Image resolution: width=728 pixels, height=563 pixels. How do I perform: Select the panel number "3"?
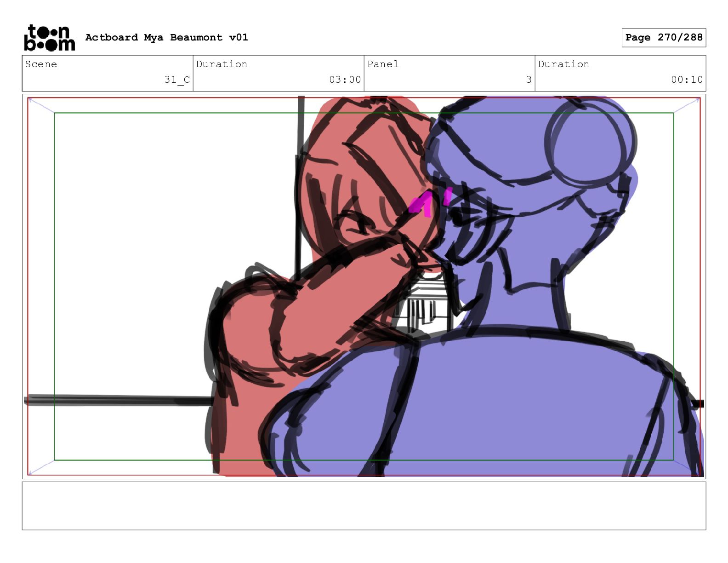tap(529, 80)
